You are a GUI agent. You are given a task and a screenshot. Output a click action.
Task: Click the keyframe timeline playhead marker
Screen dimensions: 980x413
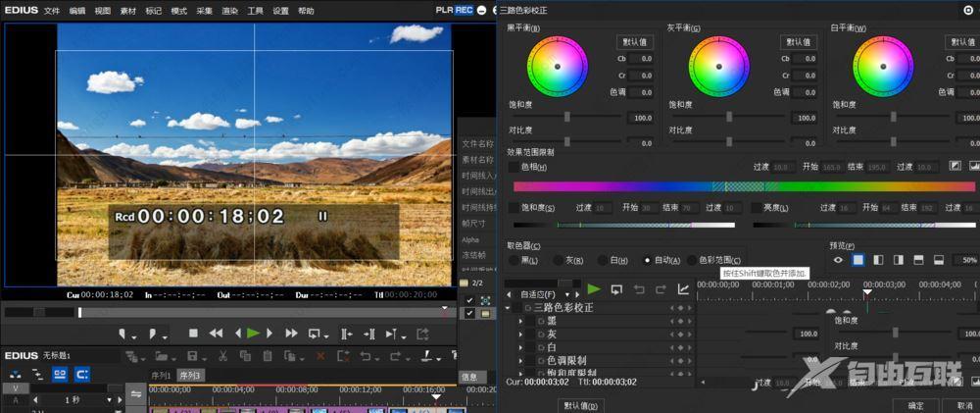coord(867,293)
